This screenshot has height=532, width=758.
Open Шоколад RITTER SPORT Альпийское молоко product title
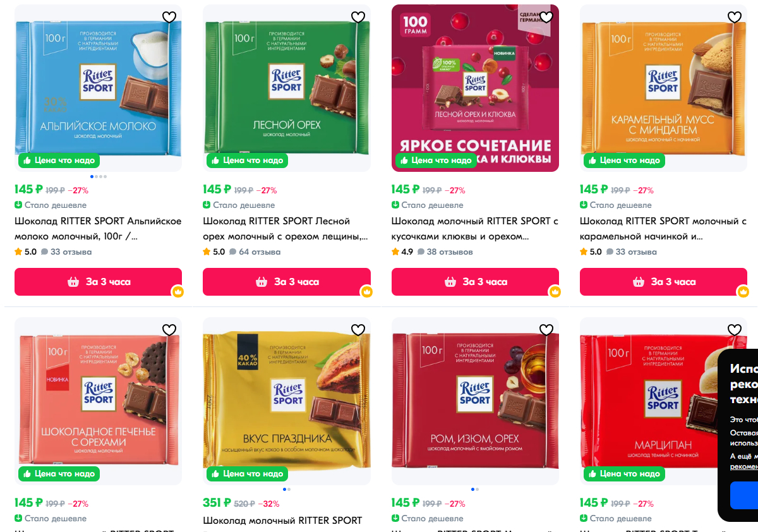pyautogui.click(x=98, y=229)
